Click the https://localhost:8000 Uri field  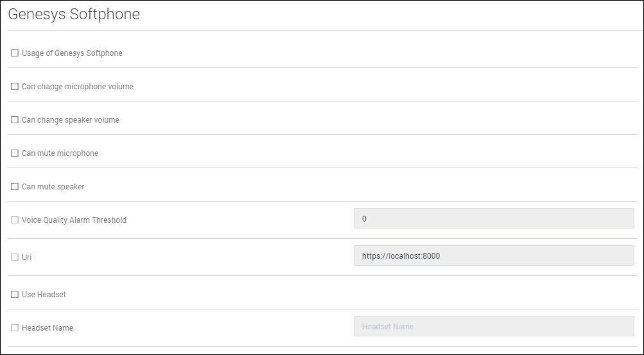tap(493, 255)
